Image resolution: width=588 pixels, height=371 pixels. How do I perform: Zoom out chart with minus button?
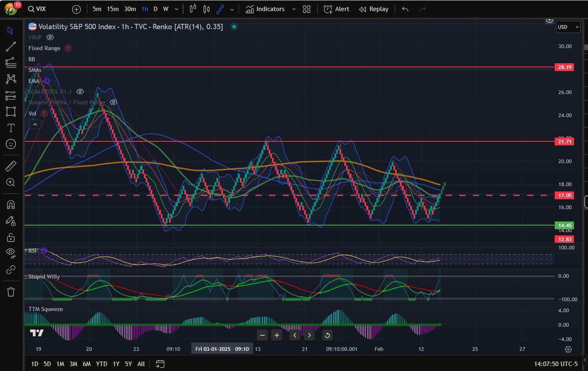click(x=263, y=335)
